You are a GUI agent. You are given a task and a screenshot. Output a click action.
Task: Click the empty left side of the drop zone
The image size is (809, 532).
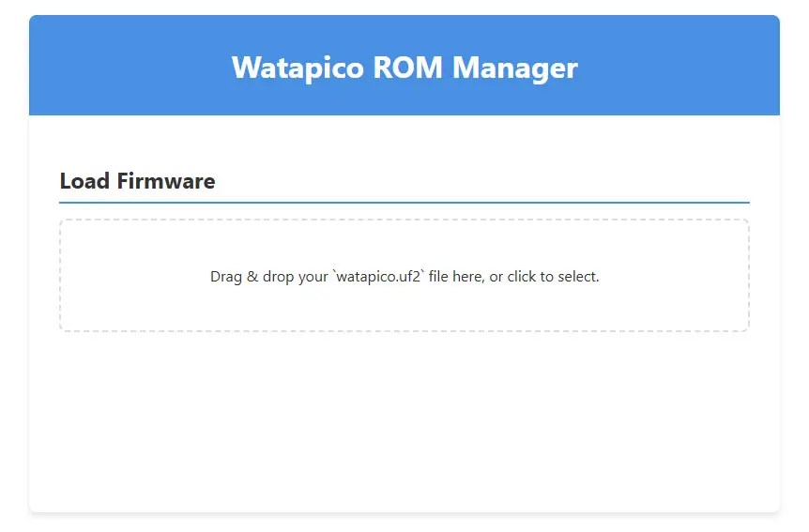click(x=122, y=277)
